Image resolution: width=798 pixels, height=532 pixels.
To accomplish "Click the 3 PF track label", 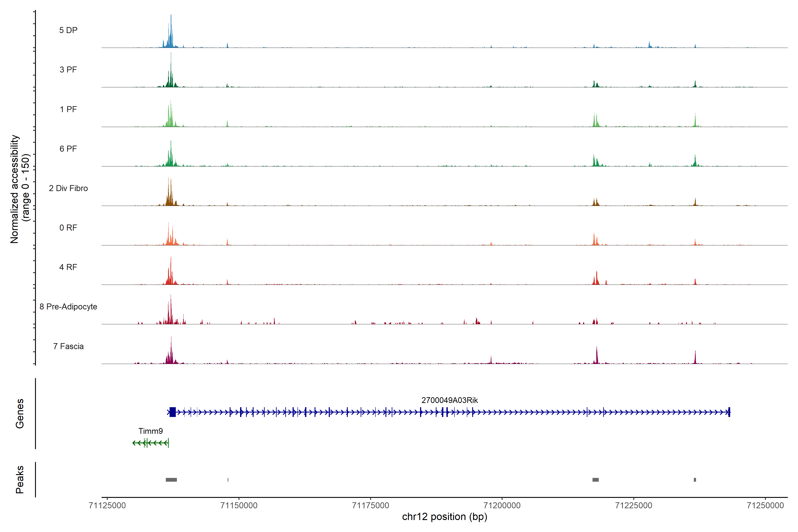I will (68, 70).
